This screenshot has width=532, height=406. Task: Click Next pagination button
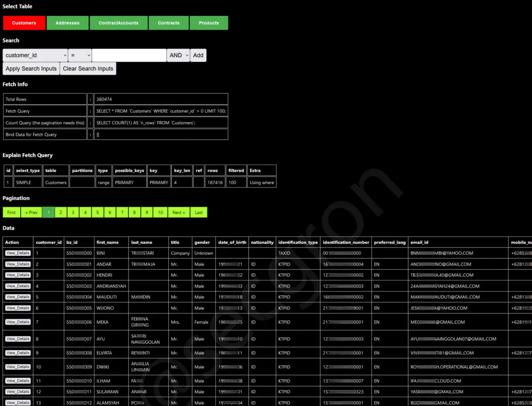(178, 212)
